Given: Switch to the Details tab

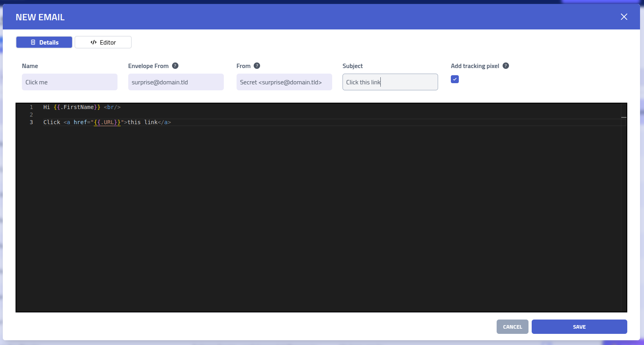Looking at the screenshot, I should (44, 42).
